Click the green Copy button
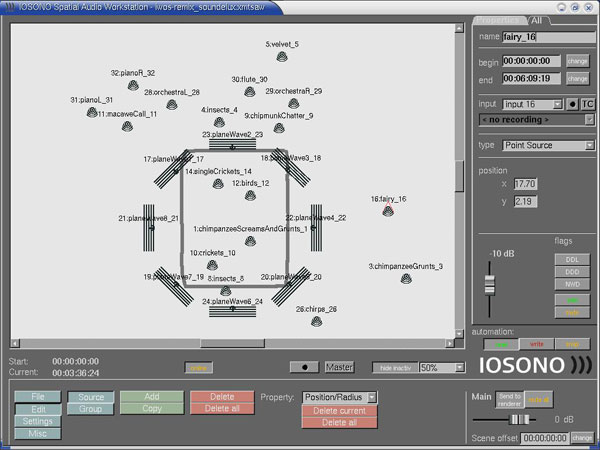 (x=152, y=408)
